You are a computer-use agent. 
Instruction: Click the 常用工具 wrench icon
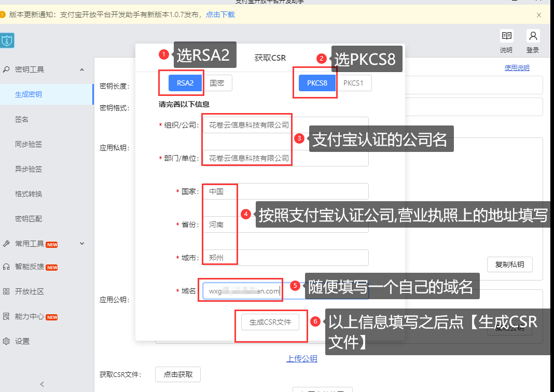pos(6,244)
